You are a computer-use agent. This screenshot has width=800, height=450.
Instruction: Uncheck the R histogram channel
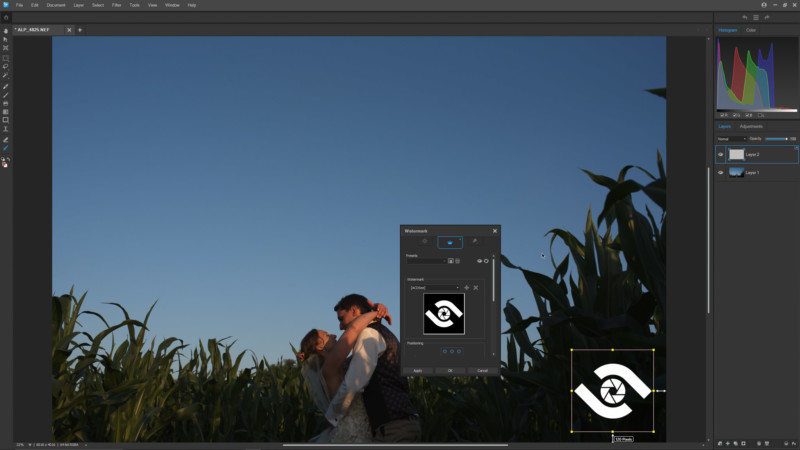(x=722, y=115)
